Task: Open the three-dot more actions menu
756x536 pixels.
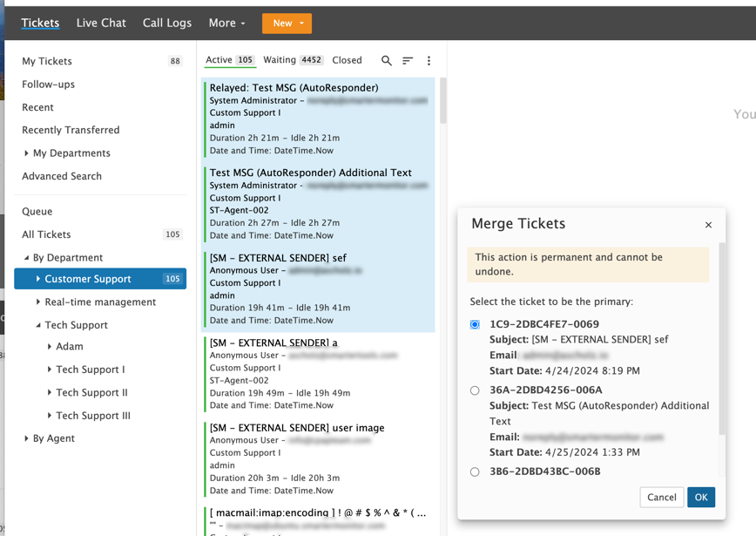Action: coord(429,61)
